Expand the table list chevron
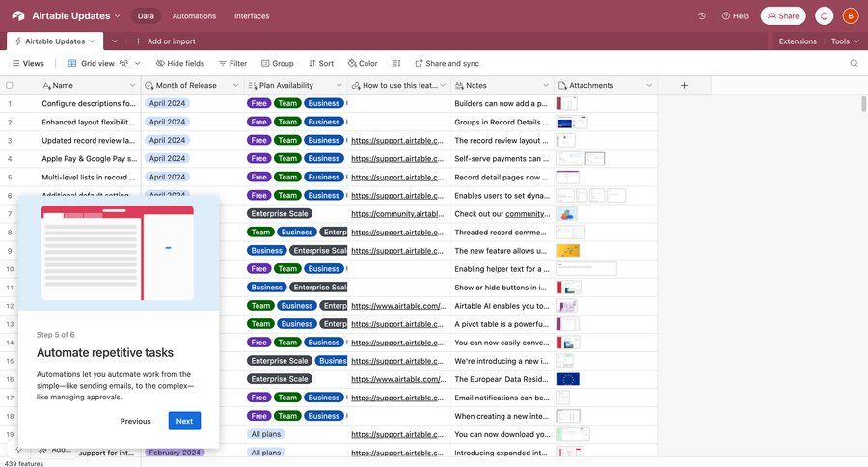This screenshot has width=868, height=467. point(115,41)
